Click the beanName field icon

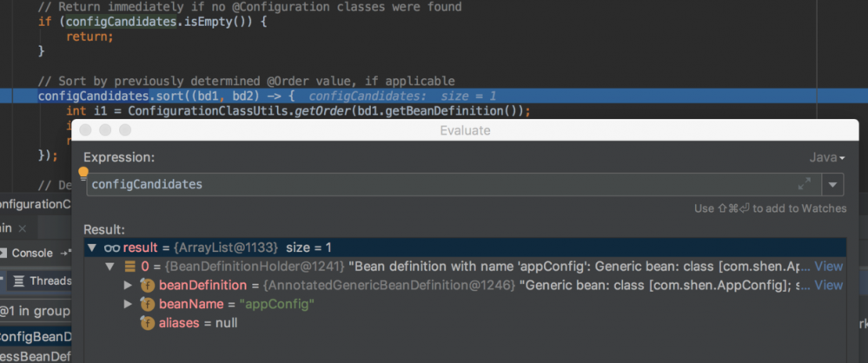(x=147, y=304)
